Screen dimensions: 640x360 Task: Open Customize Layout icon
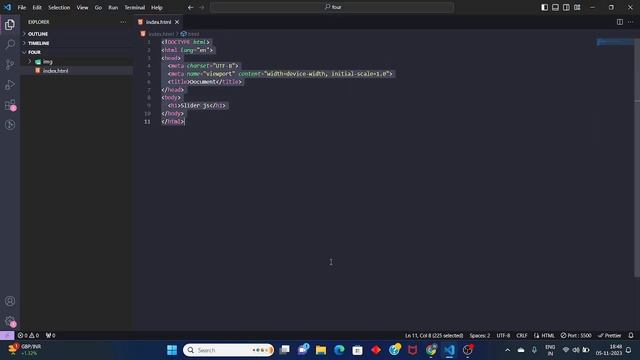[x=577, y=7]
